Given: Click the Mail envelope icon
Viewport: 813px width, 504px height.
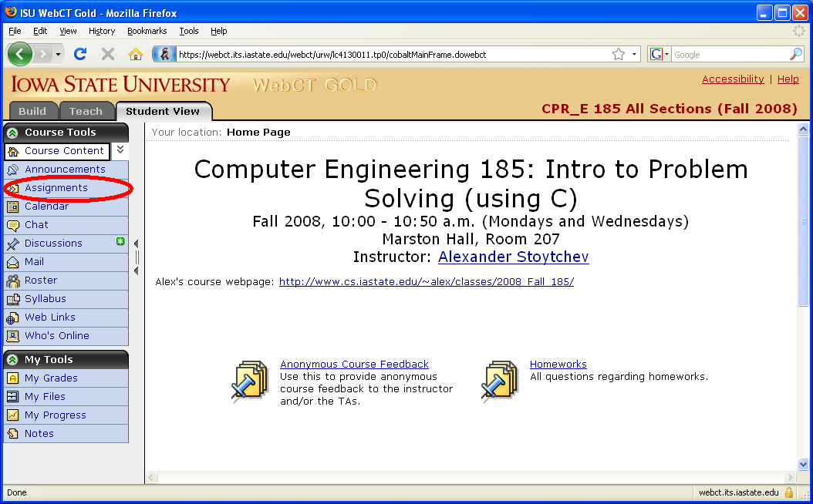Looking at the screenshot, I should (12, 262).
